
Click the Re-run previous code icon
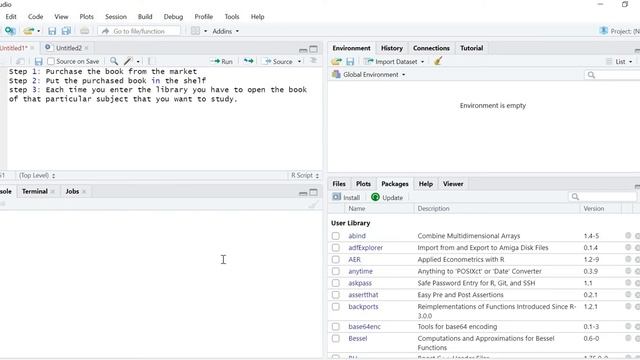pyautogui.click(x=249, y=61)
